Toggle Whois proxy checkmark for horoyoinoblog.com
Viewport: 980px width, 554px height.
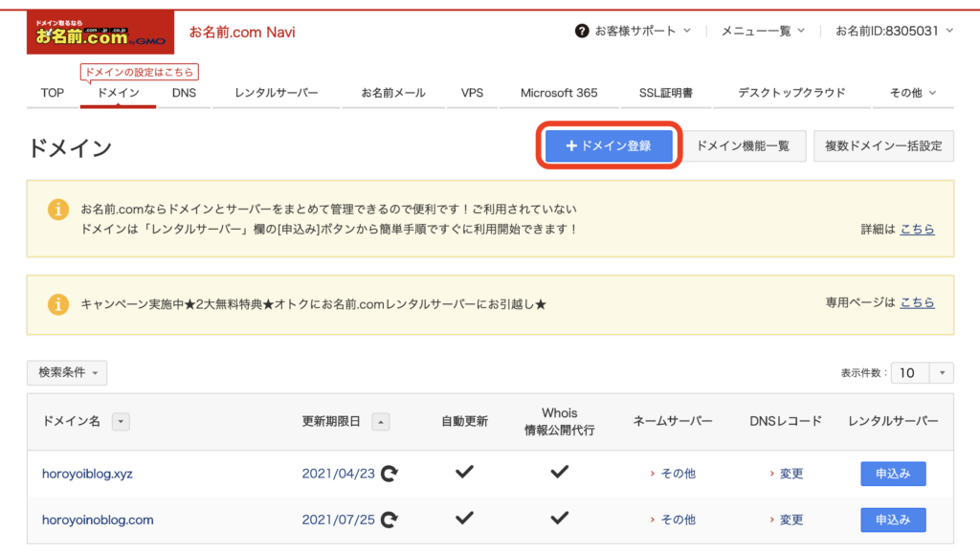coord(559,519)
